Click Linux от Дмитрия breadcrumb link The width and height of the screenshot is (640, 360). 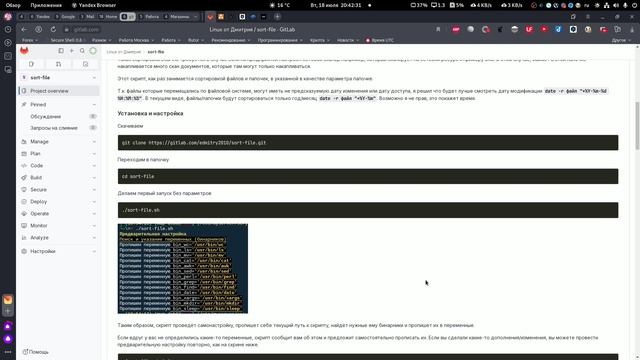pyautogui.click(x=124, y=52)
